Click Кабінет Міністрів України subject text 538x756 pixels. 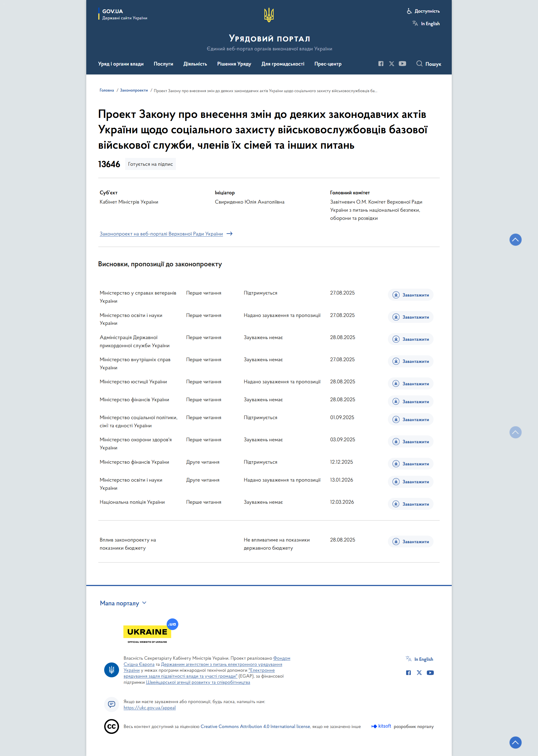coord(129,202)
